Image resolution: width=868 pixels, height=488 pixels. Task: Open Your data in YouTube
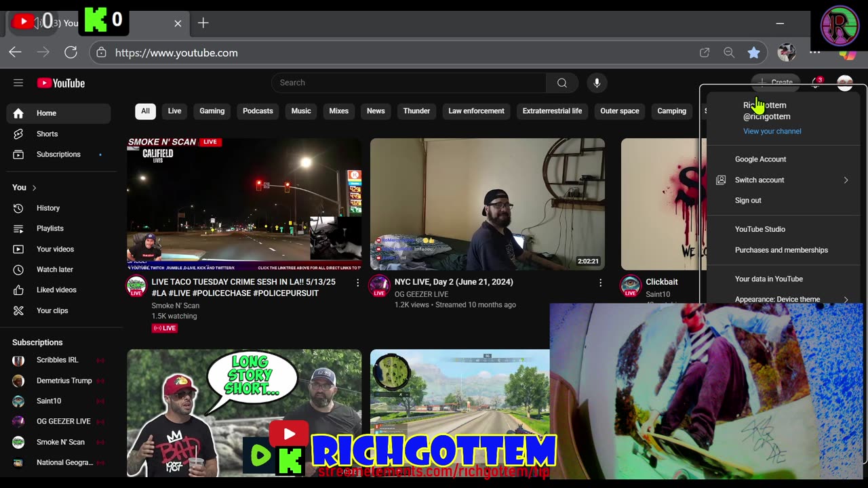[x=783, y=279]
